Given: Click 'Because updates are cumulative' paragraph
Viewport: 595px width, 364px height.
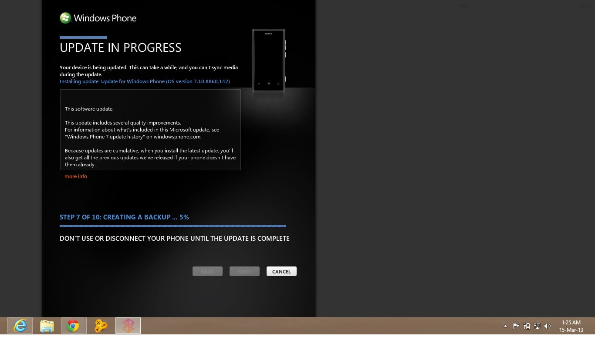Looking at the screenshot, I should [150, 158].
